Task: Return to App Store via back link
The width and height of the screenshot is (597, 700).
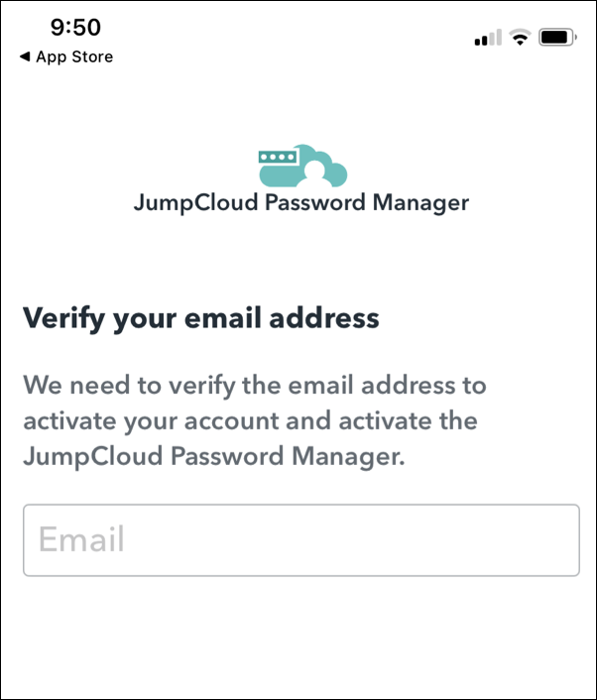Action: pos(73,58)
